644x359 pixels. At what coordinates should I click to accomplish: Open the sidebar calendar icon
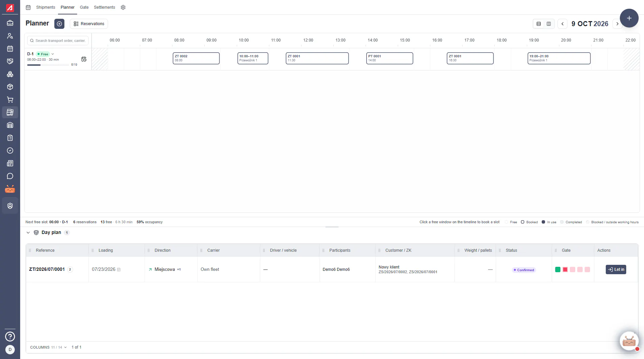(10, 49)
